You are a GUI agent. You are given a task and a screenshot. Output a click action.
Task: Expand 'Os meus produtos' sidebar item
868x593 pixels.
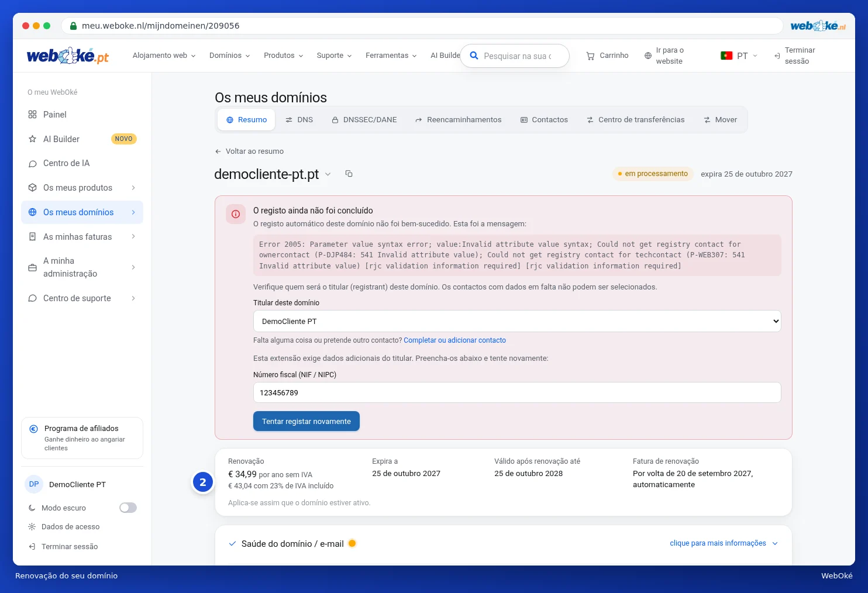coord(82,188)
